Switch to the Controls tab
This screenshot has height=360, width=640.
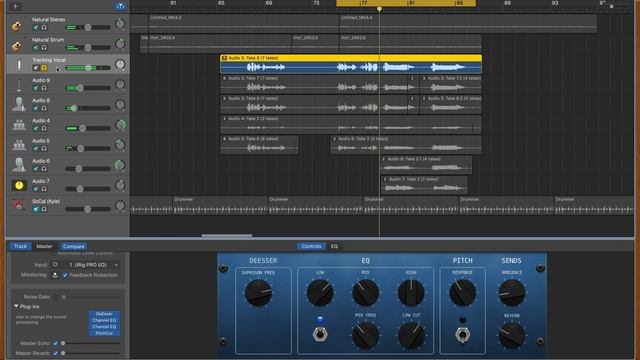click(311, 246)
